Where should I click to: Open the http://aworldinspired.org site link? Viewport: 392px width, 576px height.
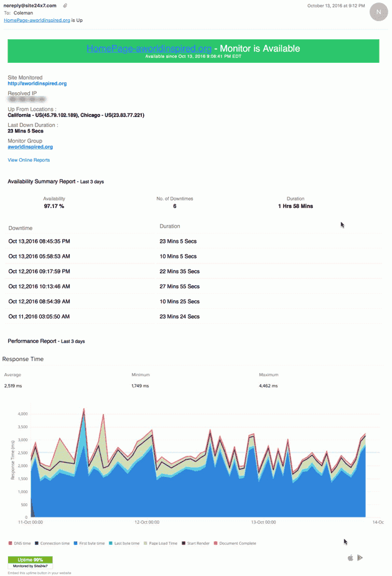[x=37, y=83]
